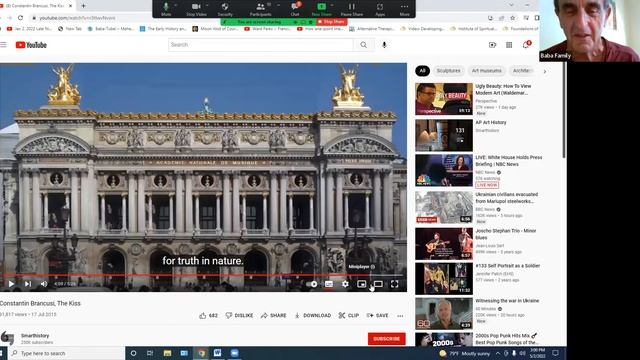
Task: Open #133 Self Portrait as a Soldier
Action: click(x=507, y=266)
